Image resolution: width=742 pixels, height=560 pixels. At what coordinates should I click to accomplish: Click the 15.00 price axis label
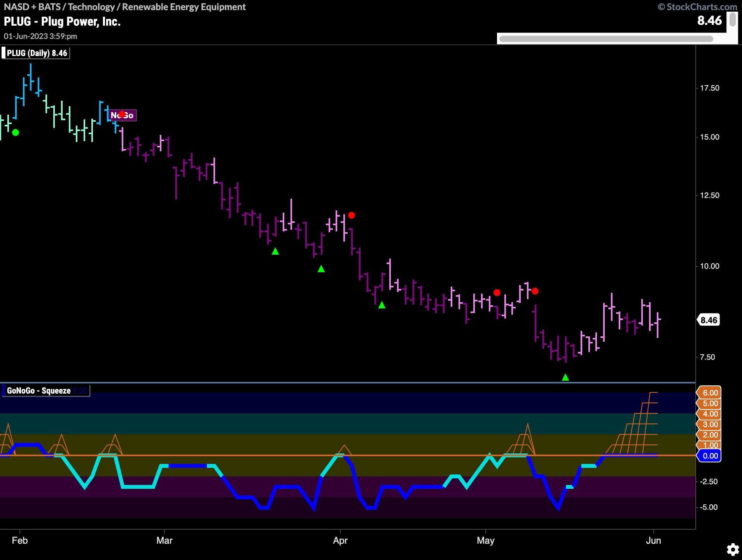(710, 137)
